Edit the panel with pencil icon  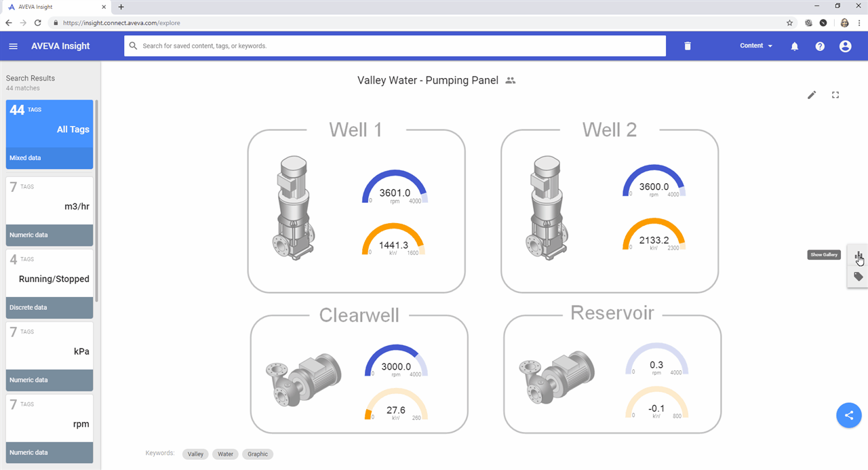812,95
